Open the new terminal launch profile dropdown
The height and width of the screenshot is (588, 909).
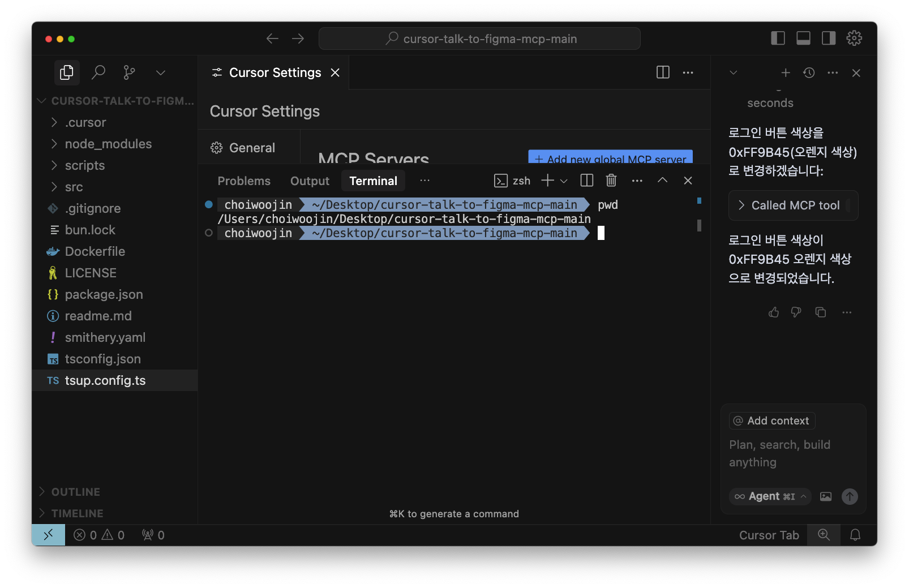pos(564,181)
